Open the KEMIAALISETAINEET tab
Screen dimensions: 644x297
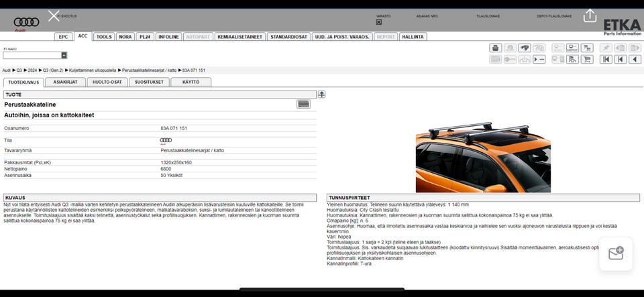pyautogui.click(x=240, y=36)
